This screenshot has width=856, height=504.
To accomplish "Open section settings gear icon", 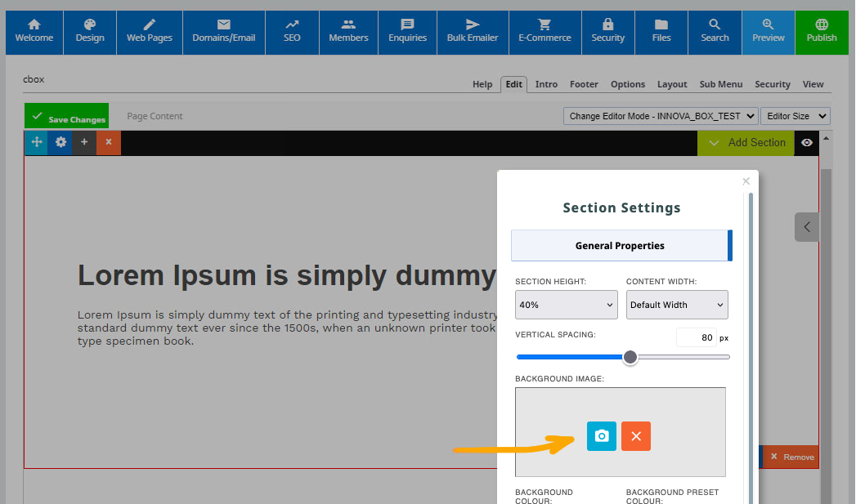I will [61, 142].
